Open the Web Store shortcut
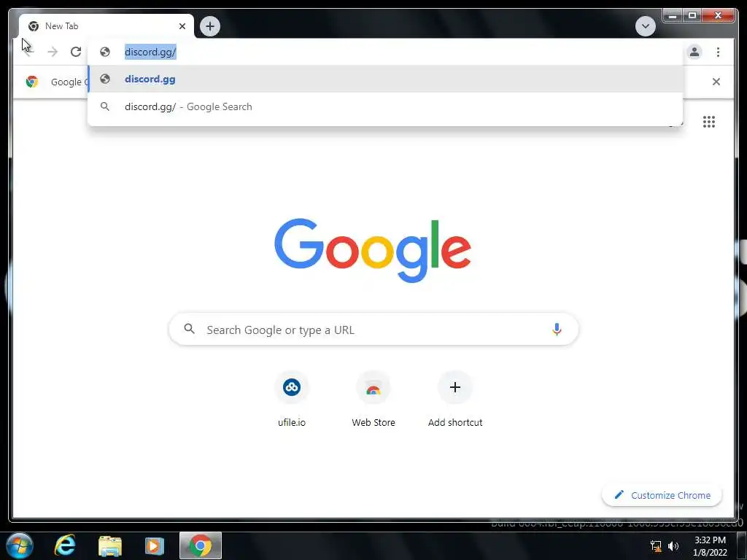This screenshot has height=560, width=747. (373, 399)
